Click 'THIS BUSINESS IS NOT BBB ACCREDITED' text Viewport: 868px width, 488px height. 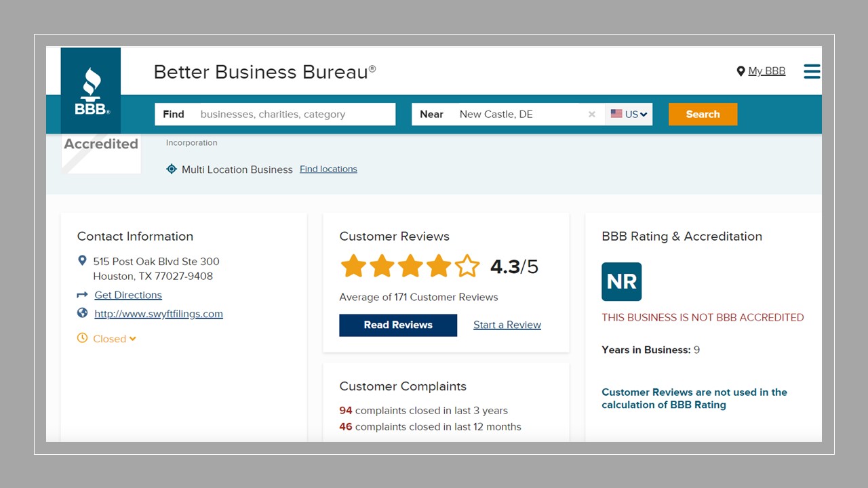click(x=703, y=317)
